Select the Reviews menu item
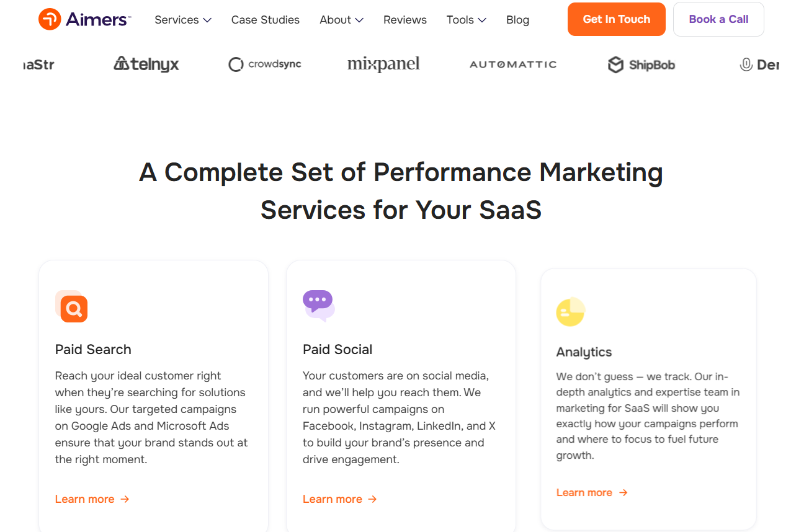Screen dimensions: 809x532 coord(404,19)
